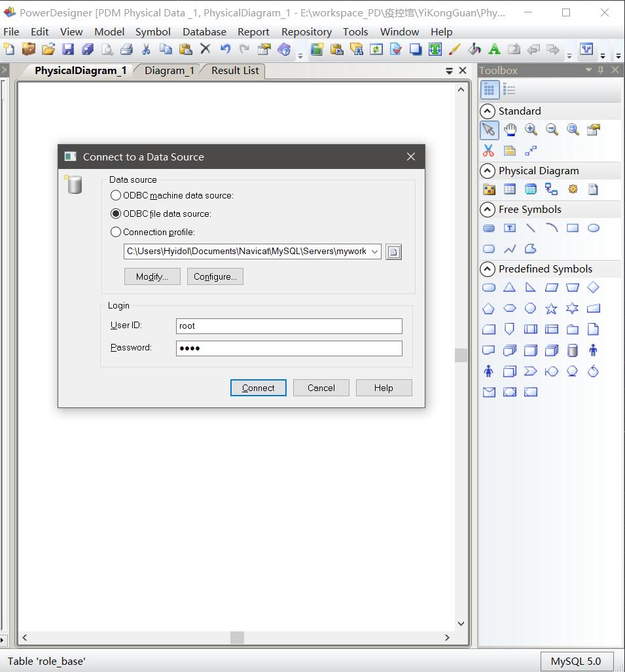Open the File menu
Viewport: 625px width, 672px height.
tap(11, 31)
